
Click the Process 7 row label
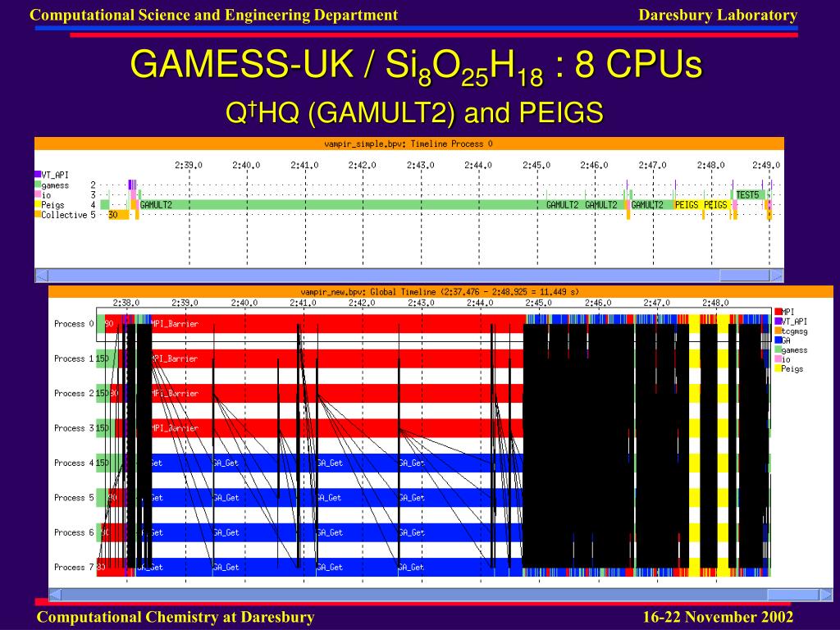point(74,568)
